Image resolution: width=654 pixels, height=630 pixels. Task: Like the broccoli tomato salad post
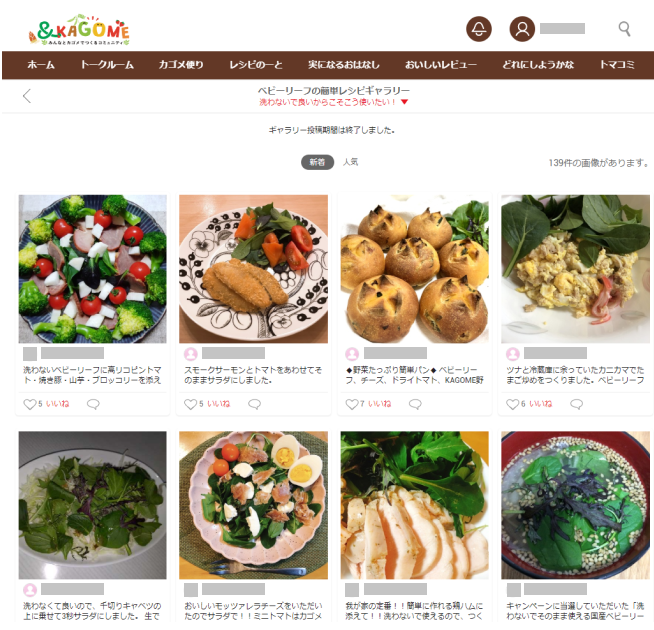(x=30, y=404)
